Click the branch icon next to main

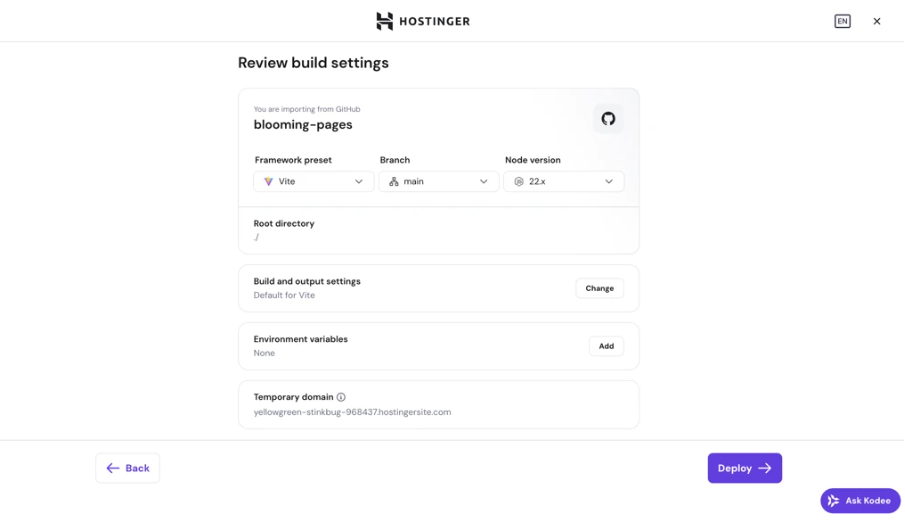coord(393,182)
